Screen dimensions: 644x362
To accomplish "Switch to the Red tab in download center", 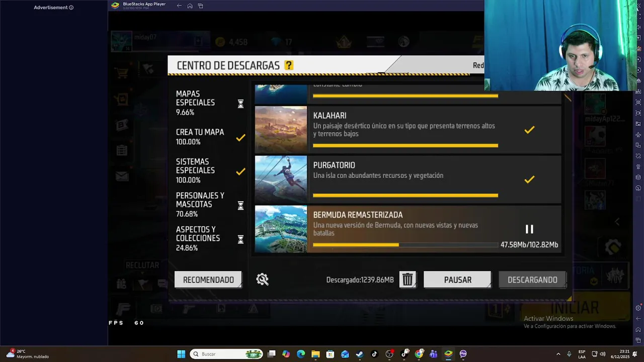I will click(478, 65).
